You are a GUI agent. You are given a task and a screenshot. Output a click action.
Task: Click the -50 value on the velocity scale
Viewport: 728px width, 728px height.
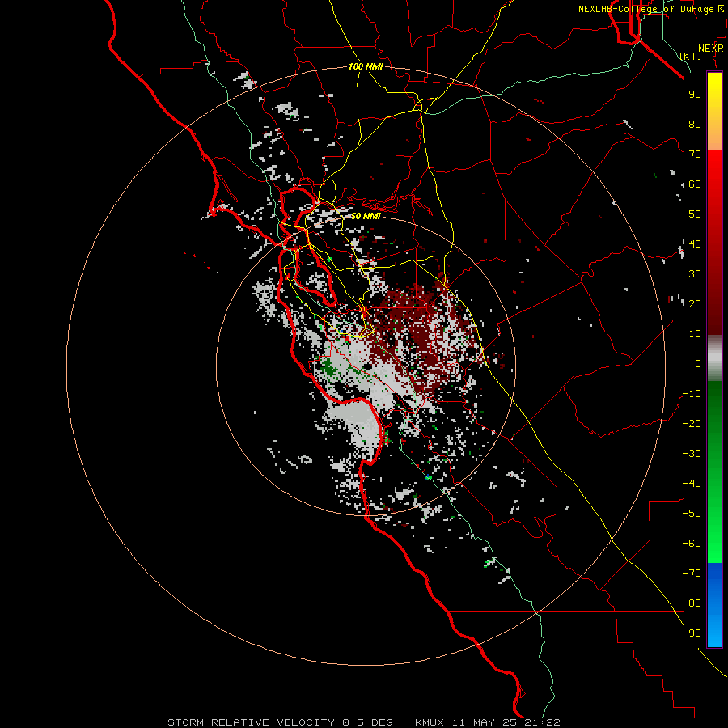[692, 514]
